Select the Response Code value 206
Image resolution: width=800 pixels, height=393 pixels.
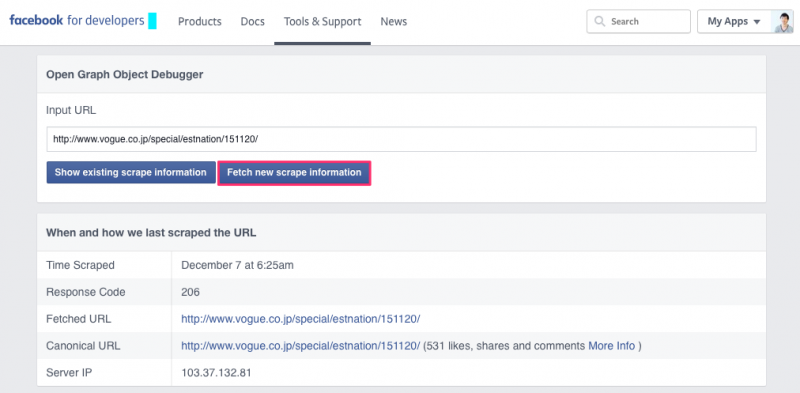pos(190,292)
